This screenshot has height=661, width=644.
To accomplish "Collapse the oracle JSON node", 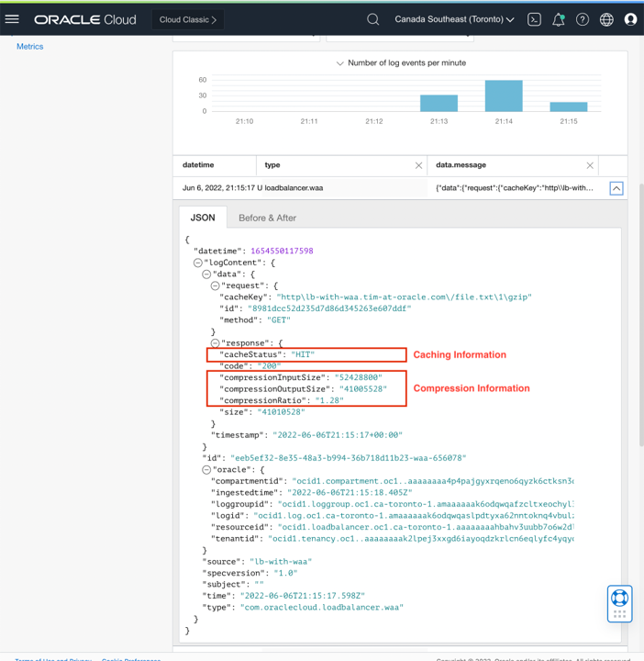I will [x=206, y=470].
